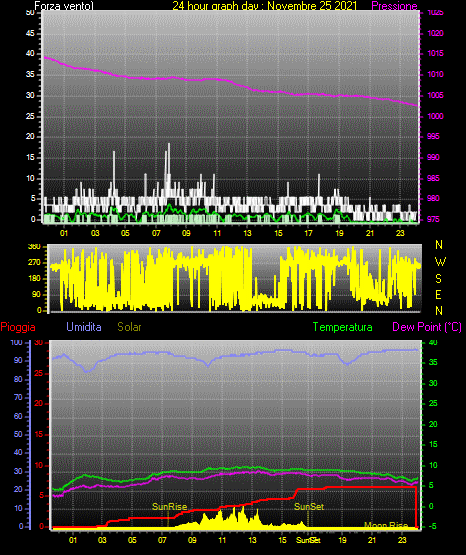Image resolution: width=466 pixels, height=555 pixels.
Task: Click the '13' hour label under the wind chart
Action: click(247, 233)
